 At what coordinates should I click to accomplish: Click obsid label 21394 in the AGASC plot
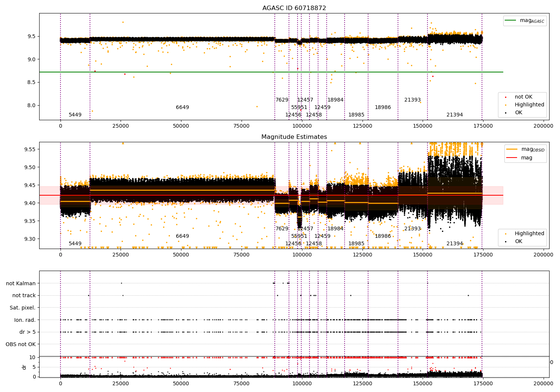click(455, 115)
